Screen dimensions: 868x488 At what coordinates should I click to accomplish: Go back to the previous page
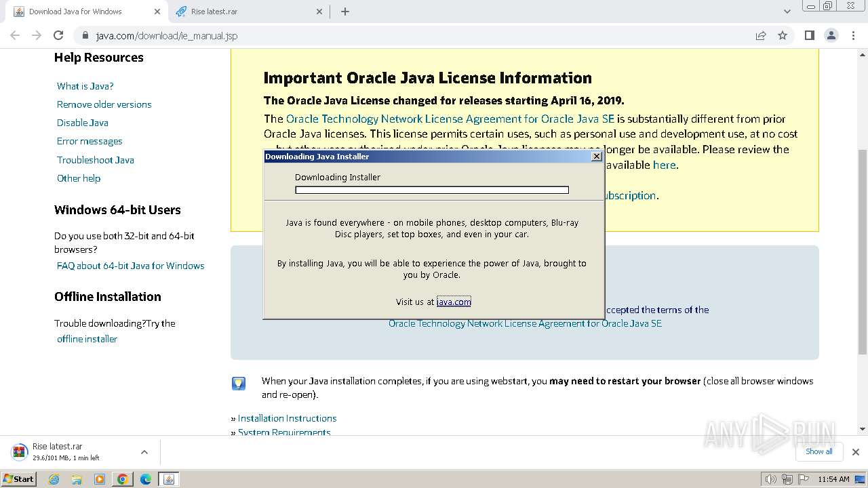[x=15, y=35]
